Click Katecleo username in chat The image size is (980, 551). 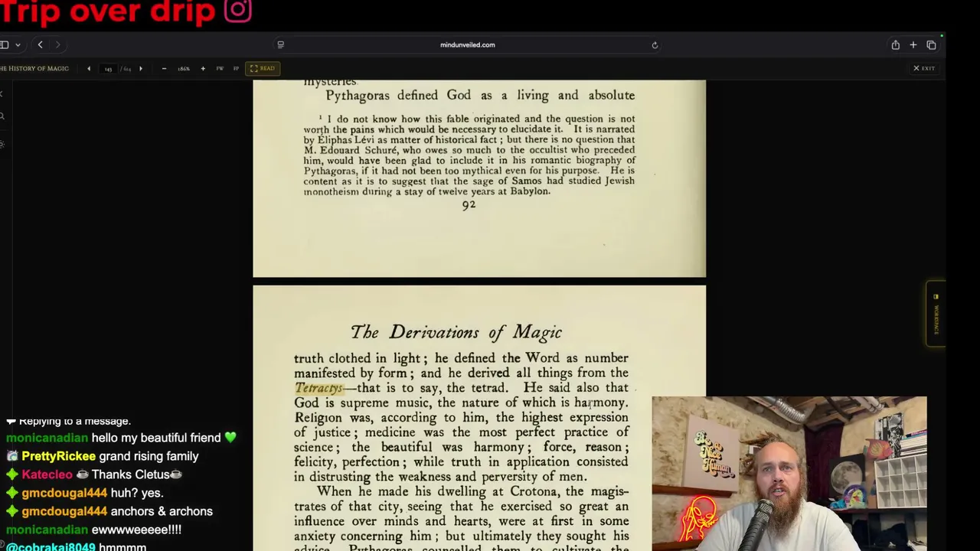(x=47, y=474)
